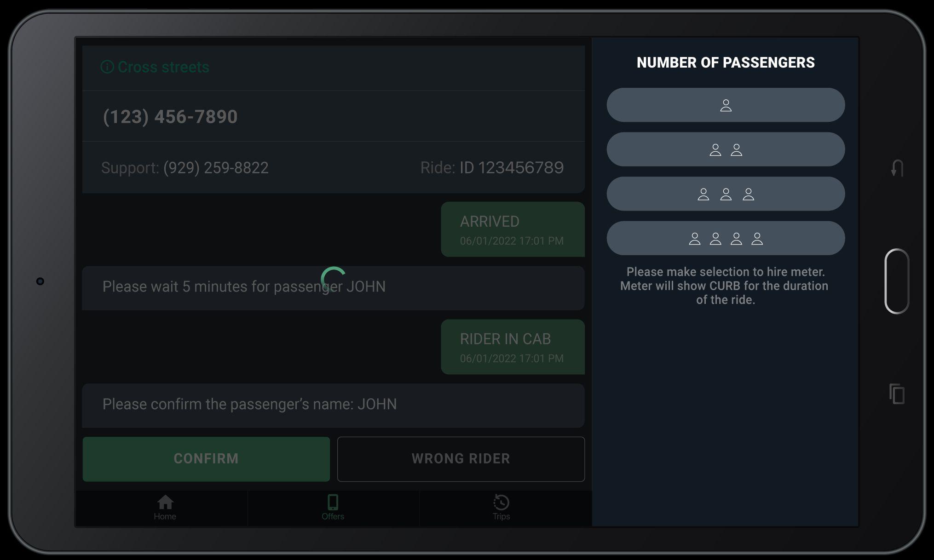Viewport: 934px width, 560px height.
Task: Open the Home tab
Action: (x=165, y=508)
